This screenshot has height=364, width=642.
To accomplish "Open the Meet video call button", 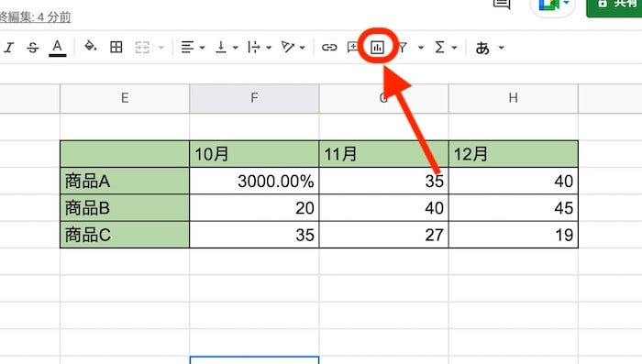I will 552,5.
